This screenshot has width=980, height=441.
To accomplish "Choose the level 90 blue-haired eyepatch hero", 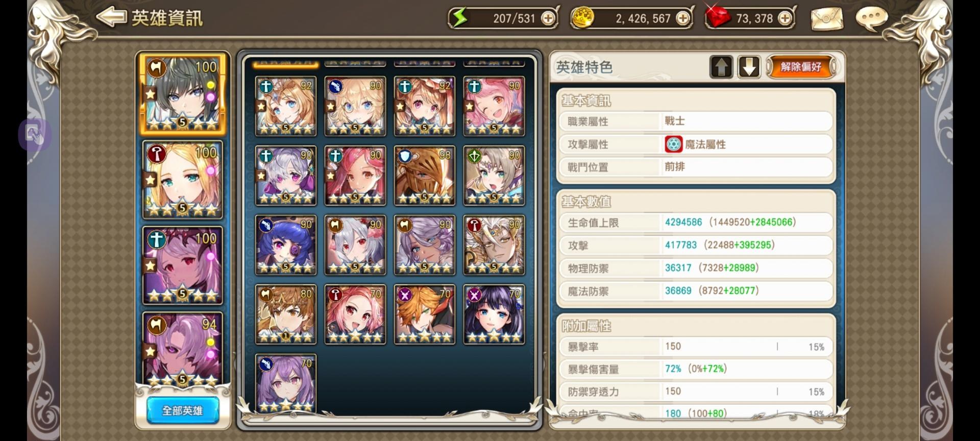I will click(286, 245).
